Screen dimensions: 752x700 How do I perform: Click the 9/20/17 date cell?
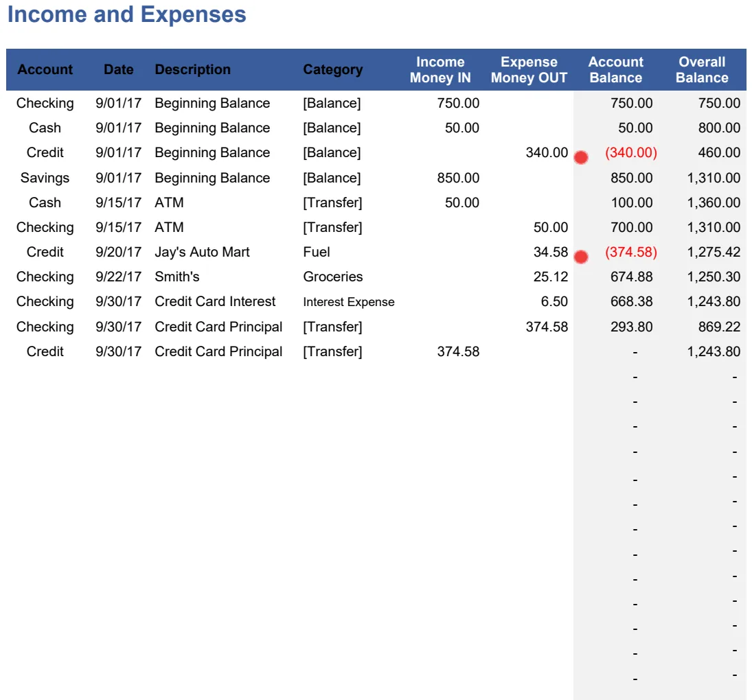118,252
